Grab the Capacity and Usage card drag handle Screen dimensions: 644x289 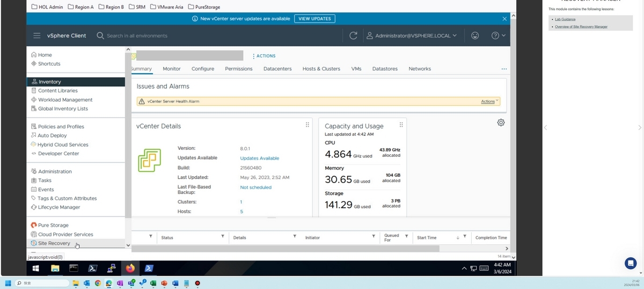tap(401, 125)
